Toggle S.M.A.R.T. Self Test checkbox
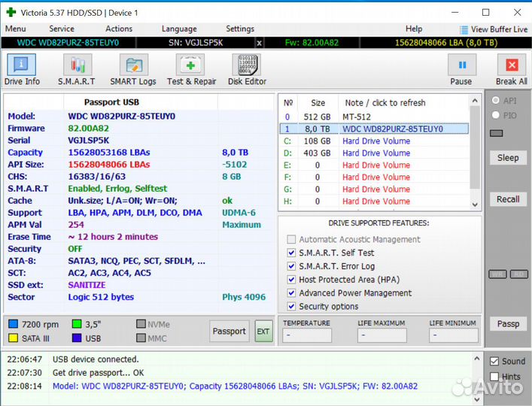The image size is (532, 406). click(x=291, y=253)
